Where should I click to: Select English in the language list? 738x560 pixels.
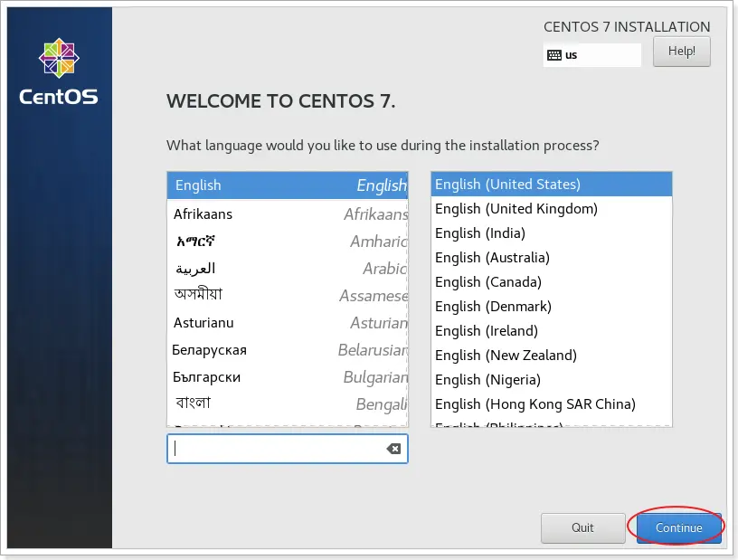[x=288, y=185]
